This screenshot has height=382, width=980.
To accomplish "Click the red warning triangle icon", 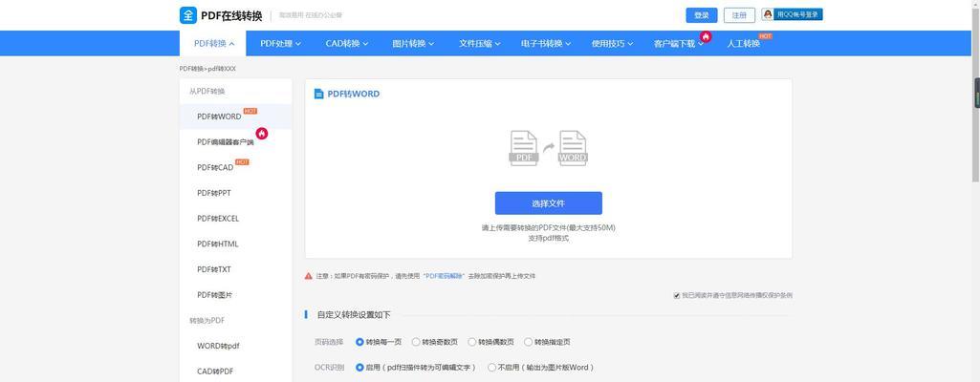I will [x=309, y=275].
